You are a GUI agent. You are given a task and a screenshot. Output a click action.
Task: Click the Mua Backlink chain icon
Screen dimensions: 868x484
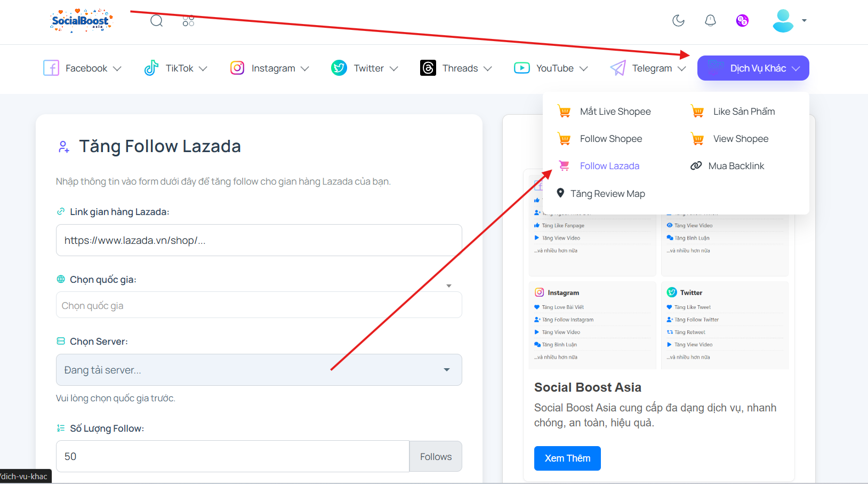pyautogui.click(x=696, y=166)
